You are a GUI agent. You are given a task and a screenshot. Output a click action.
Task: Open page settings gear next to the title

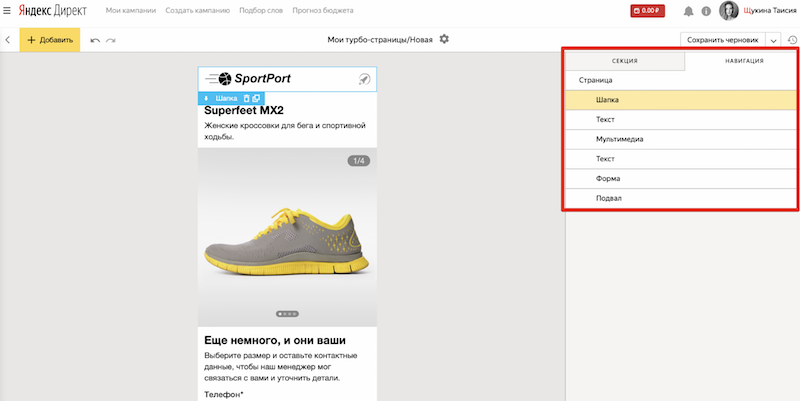click(444, 39)
